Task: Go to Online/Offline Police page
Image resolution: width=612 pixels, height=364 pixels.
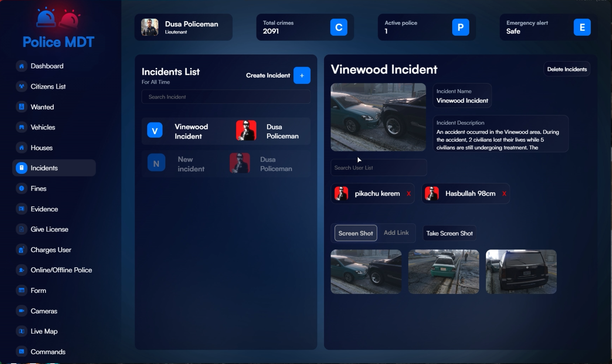Action: click(61, 270)
